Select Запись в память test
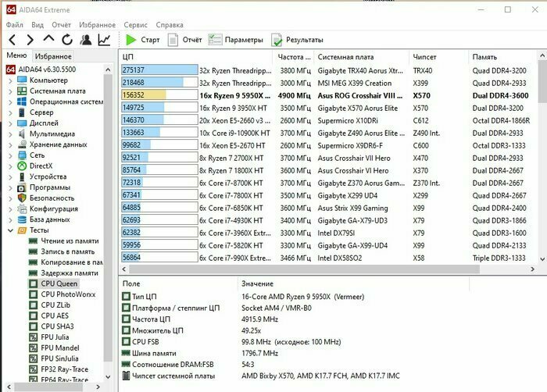 62,251
